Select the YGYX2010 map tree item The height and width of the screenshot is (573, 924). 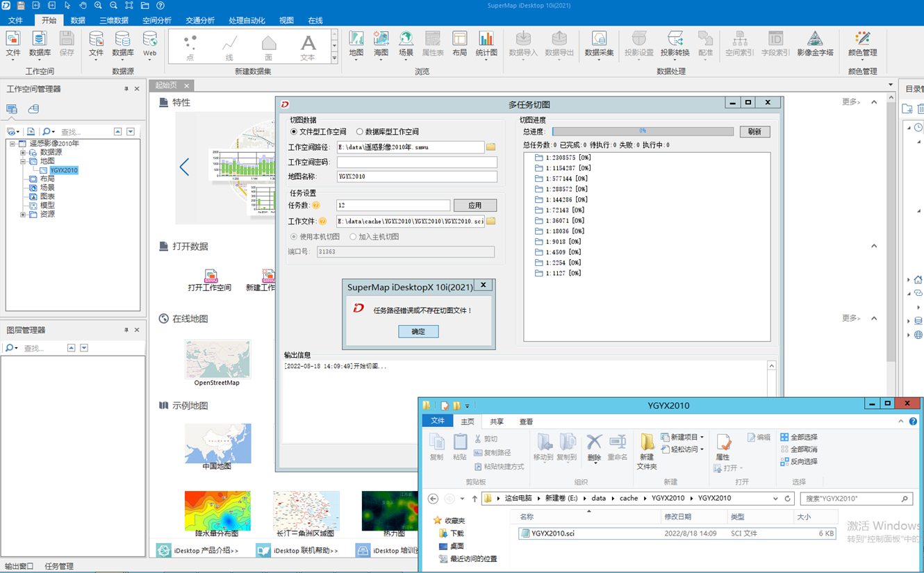[63, 170]
